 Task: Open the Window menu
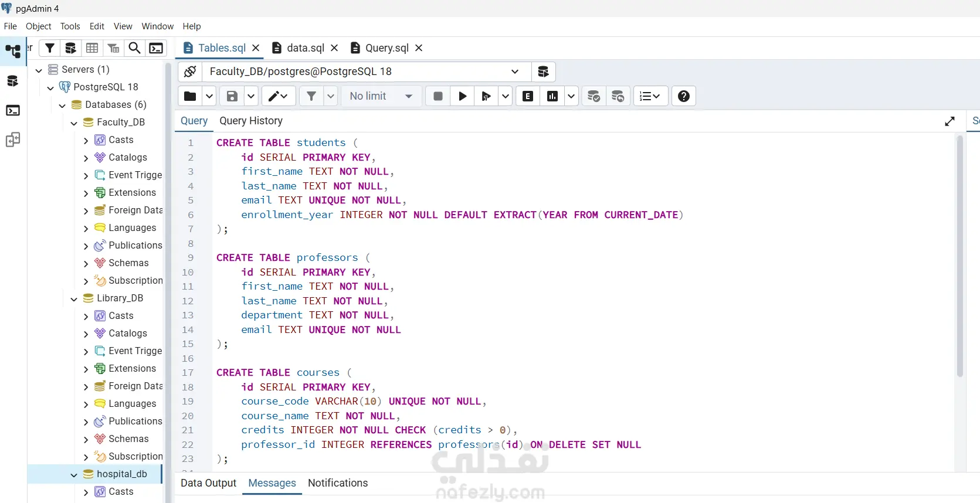[x=157, y=26]
